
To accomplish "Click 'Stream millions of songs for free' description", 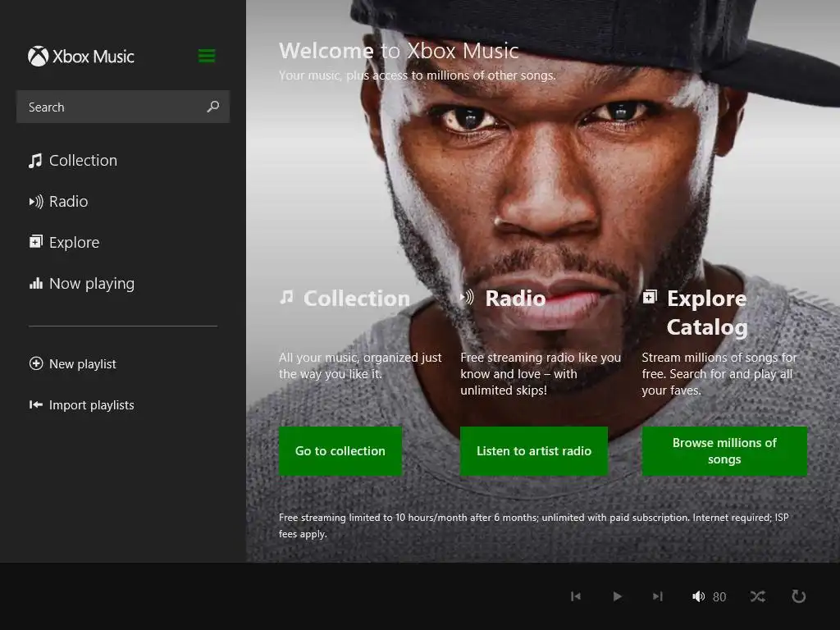I will point(719,374).
